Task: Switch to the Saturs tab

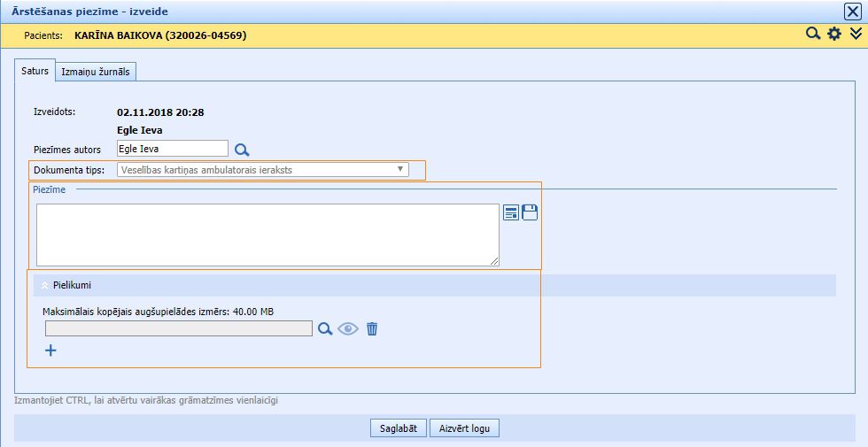Action: point(35,71)
